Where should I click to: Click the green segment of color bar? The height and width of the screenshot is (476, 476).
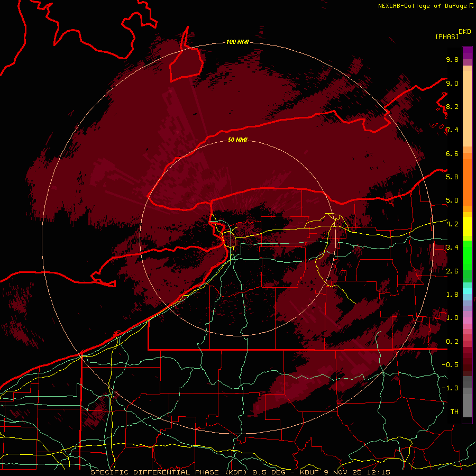click(x=467, y=255)
